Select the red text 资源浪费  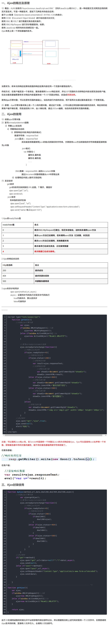pos(71,95)
